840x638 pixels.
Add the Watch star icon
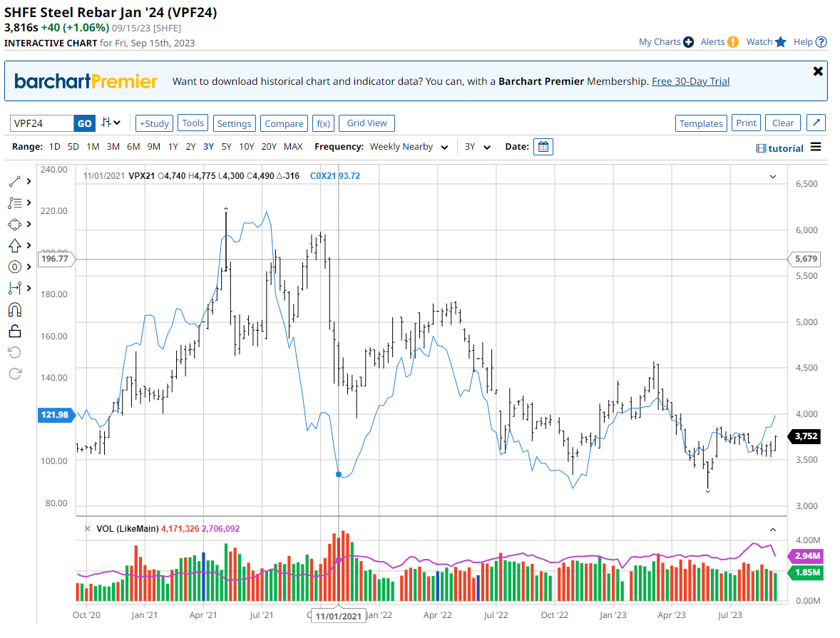pos(780,42)
